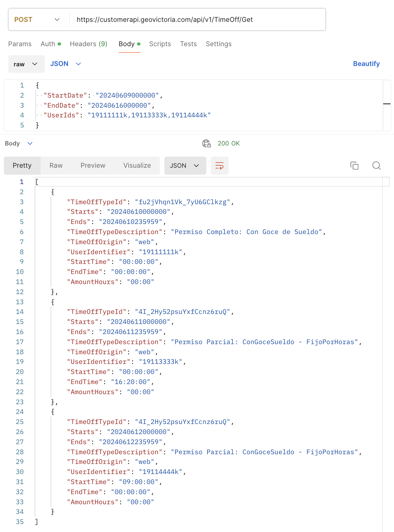
Task: Switch response view to Raw
Action: [56, 166]
